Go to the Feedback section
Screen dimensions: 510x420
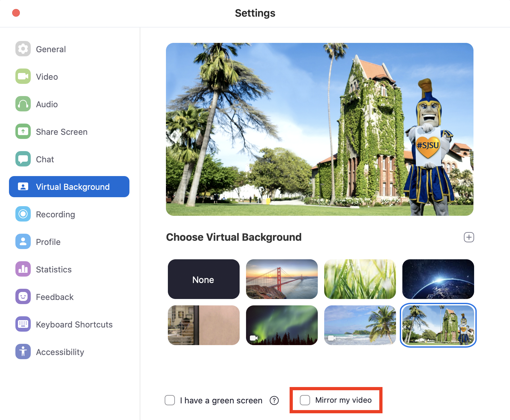point(54,297)
